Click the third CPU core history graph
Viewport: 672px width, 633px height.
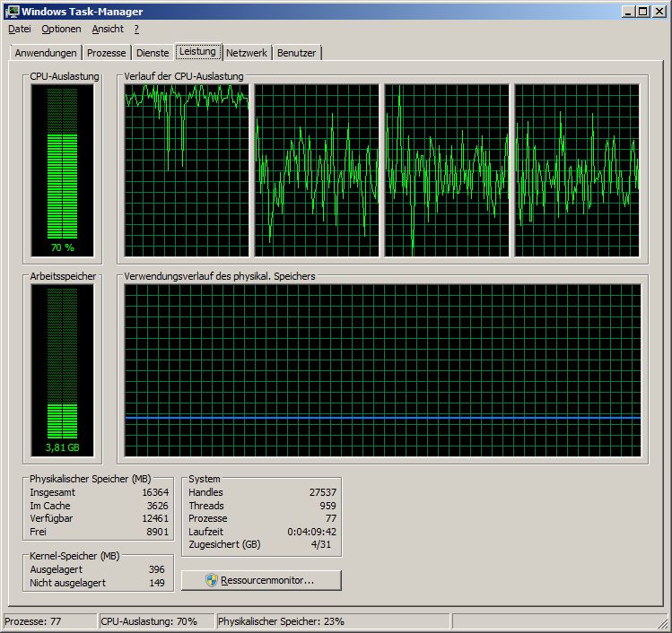coord(447,170)
